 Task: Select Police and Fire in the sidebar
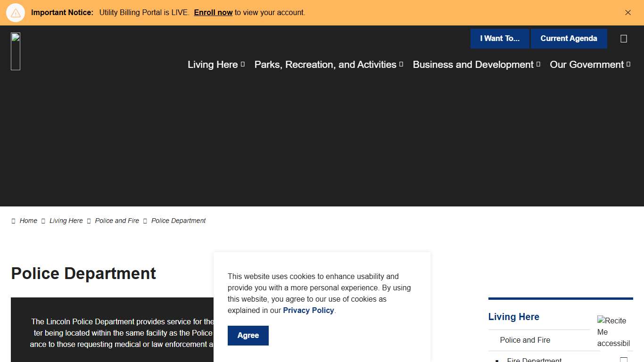tap(525, 340)
